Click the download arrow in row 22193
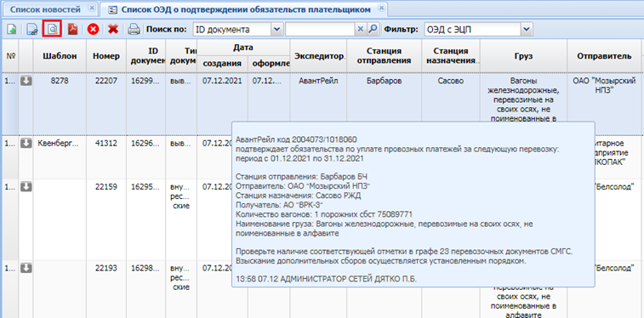The height and width of the screenshot is (318, 644). 26,269
